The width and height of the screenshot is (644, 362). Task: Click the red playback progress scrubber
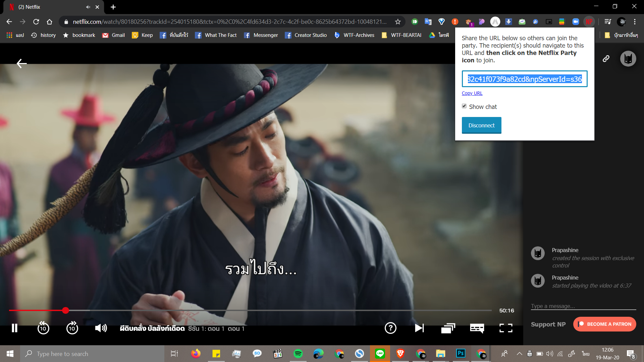[x=65, y=310]
